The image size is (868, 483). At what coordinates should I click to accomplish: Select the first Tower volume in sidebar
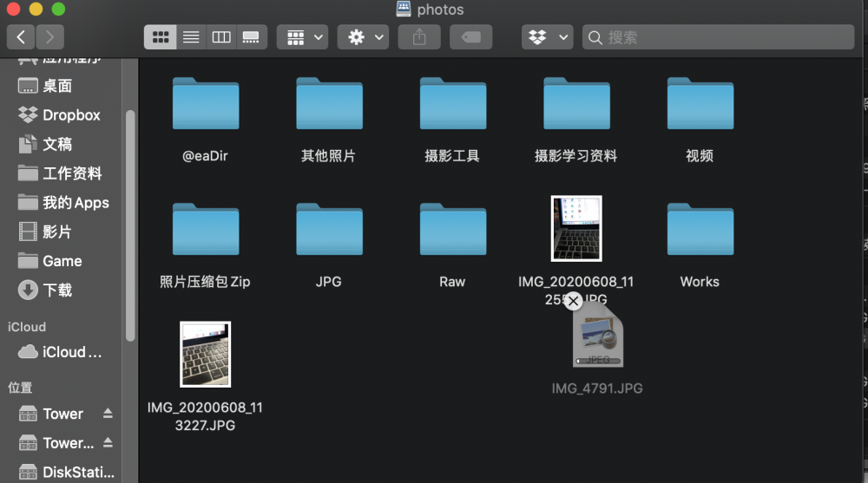[x=53, y=414]
